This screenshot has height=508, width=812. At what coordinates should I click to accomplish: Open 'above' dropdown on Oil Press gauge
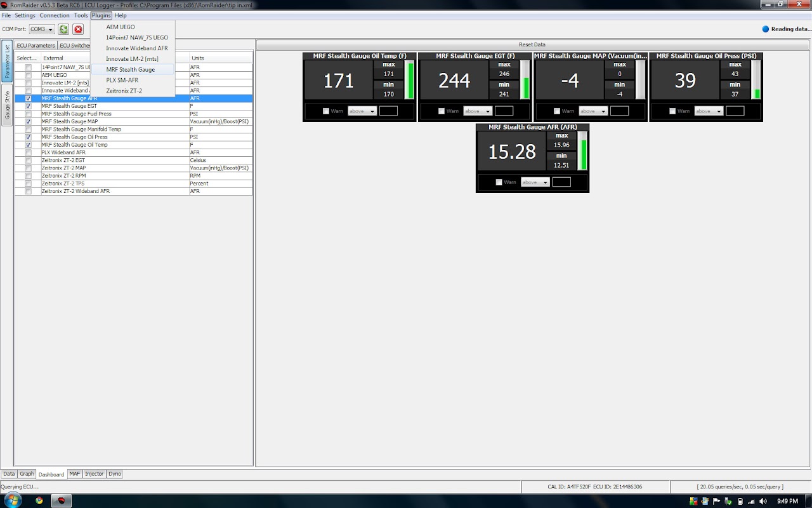coord(709,111)
